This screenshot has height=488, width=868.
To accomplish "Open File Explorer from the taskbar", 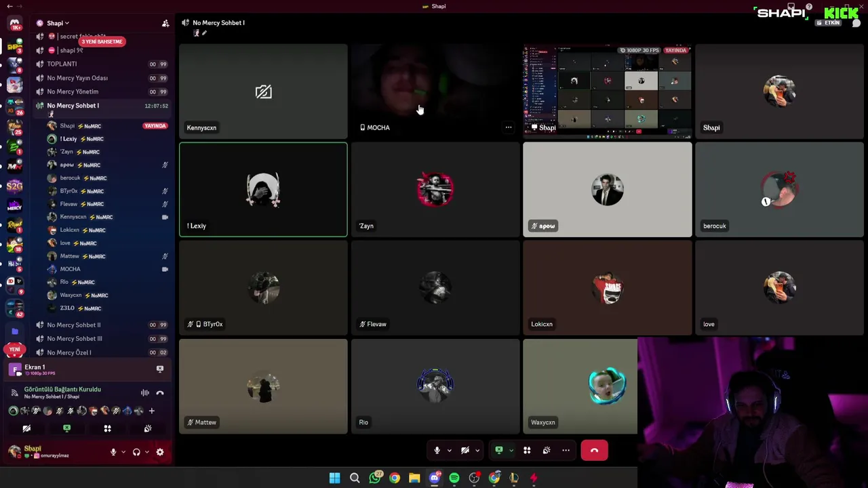I will (x=414, y=478).
